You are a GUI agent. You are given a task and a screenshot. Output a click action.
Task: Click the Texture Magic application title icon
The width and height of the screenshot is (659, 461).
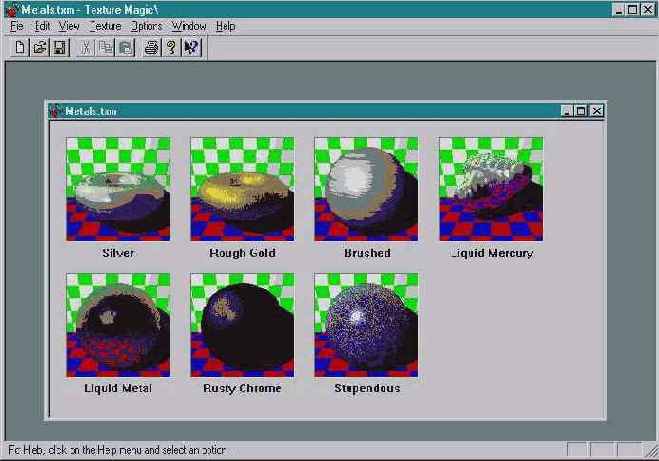click(x=13, y=10)
